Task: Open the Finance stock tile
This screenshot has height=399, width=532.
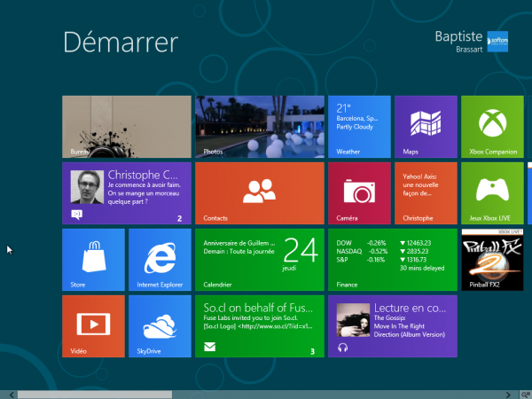Action: pos(392,260)
